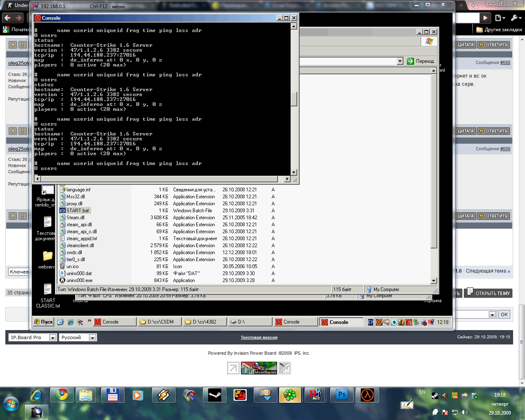
Task: Open the Half-Life lambda taskbar icon
Action: coord(367,395)
